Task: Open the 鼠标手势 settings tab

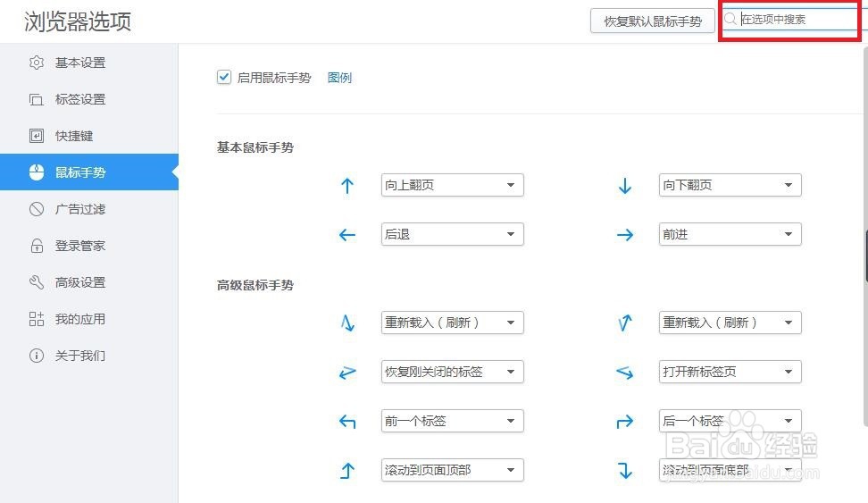Action: [x=80, y=172]
